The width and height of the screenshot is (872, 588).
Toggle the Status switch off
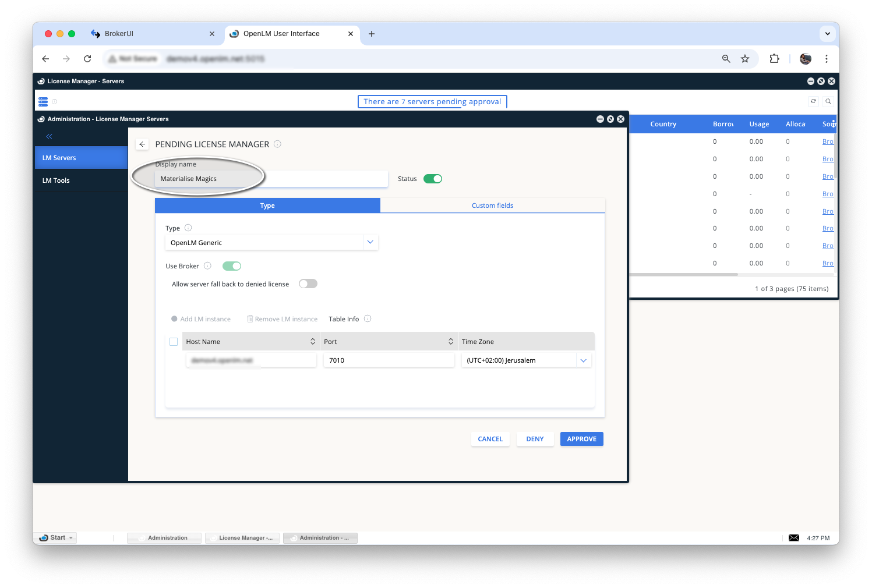point(433,179)
